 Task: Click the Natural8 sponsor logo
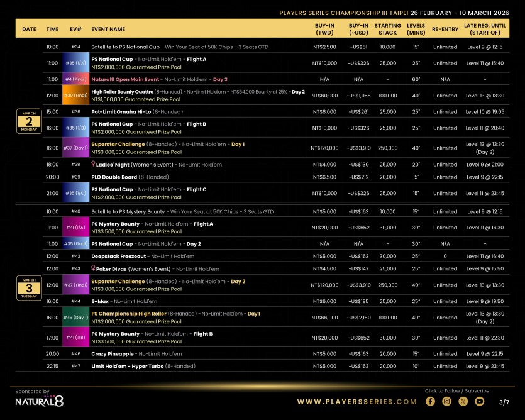[39, 401]
